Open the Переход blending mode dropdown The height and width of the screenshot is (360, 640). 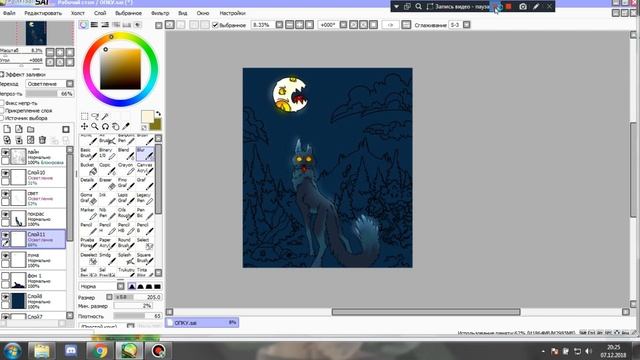point(70,84)
